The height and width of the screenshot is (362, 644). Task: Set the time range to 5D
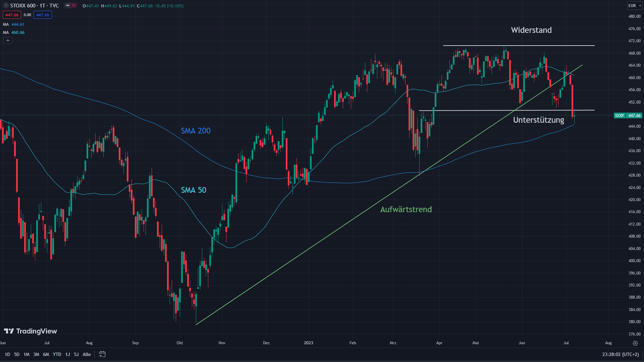[17, 354]
